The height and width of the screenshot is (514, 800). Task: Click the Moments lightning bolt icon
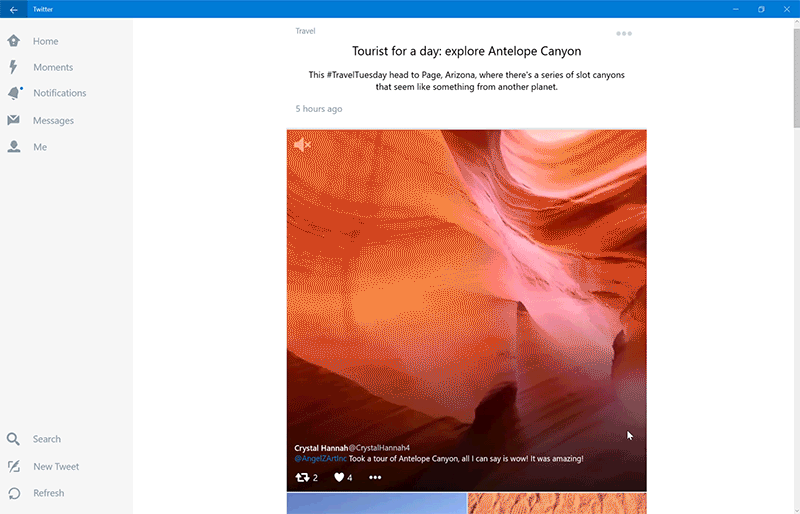coord(13,67)
